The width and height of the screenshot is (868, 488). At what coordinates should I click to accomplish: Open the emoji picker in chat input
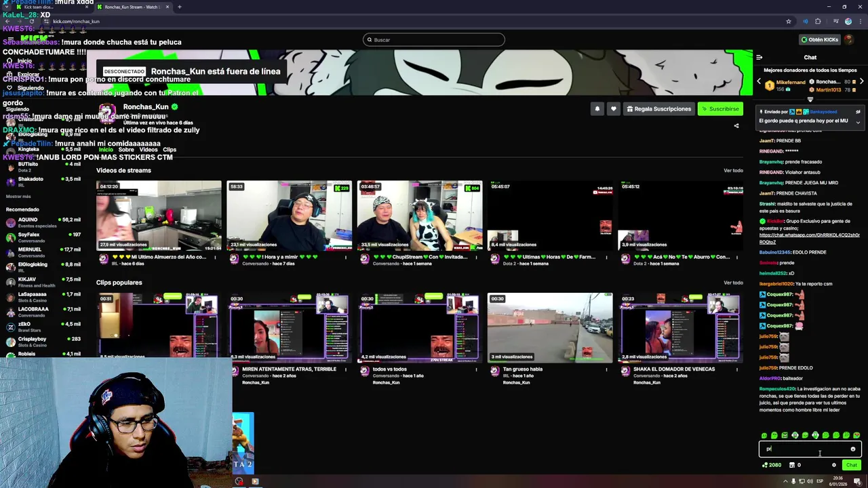point(853,449)
